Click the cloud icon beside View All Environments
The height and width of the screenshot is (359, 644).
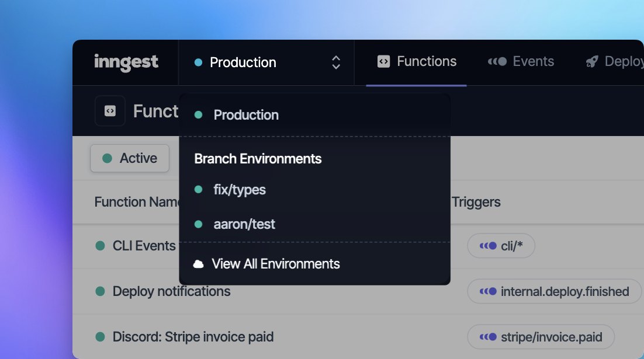(197, 263)
